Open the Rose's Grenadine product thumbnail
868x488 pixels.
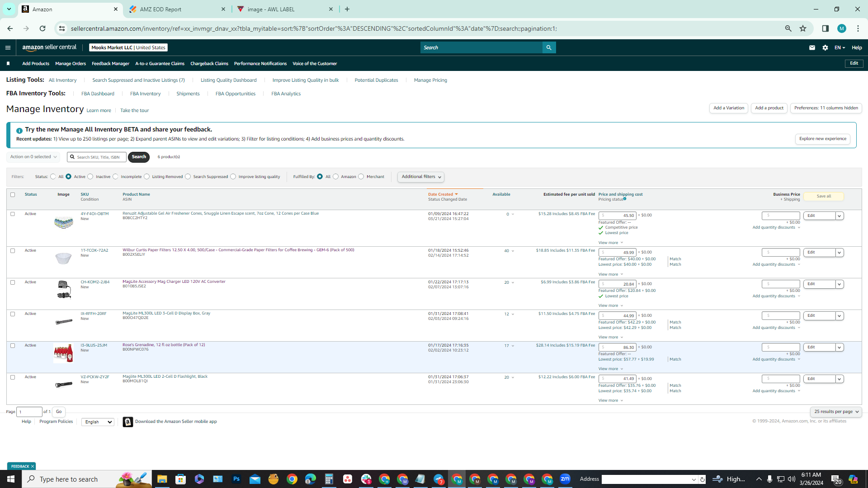click(63, 353)
